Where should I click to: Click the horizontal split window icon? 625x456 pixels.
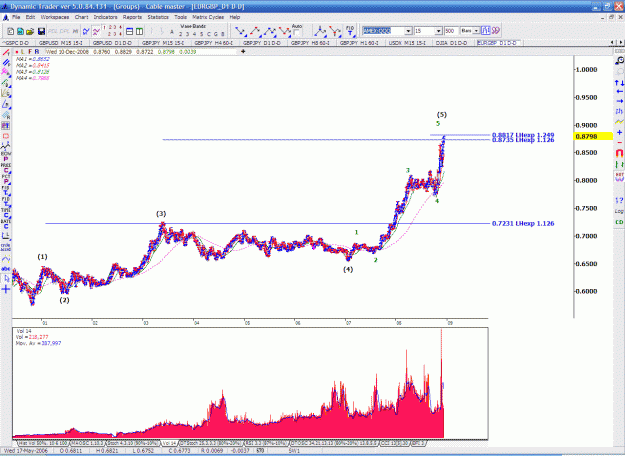click(130, 31)
